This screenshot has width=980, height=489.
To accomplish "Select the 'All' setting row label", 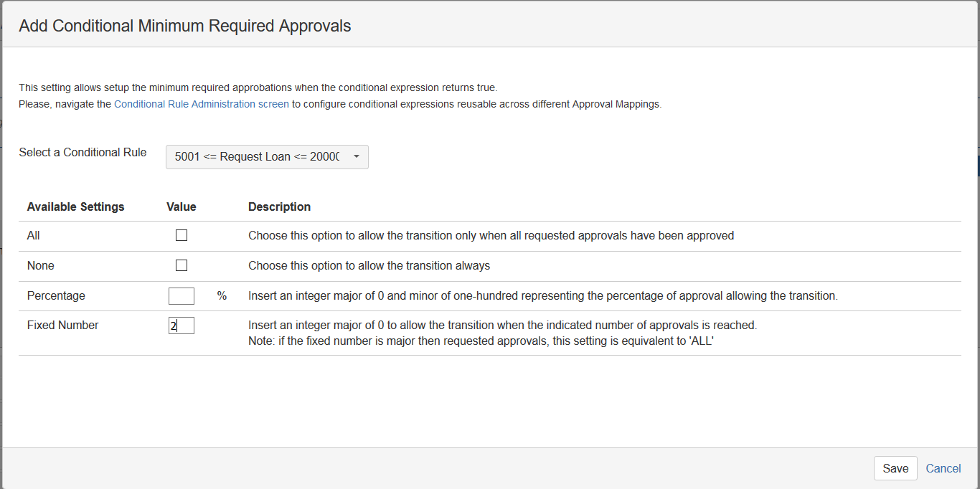I will (x=34, y=235).
